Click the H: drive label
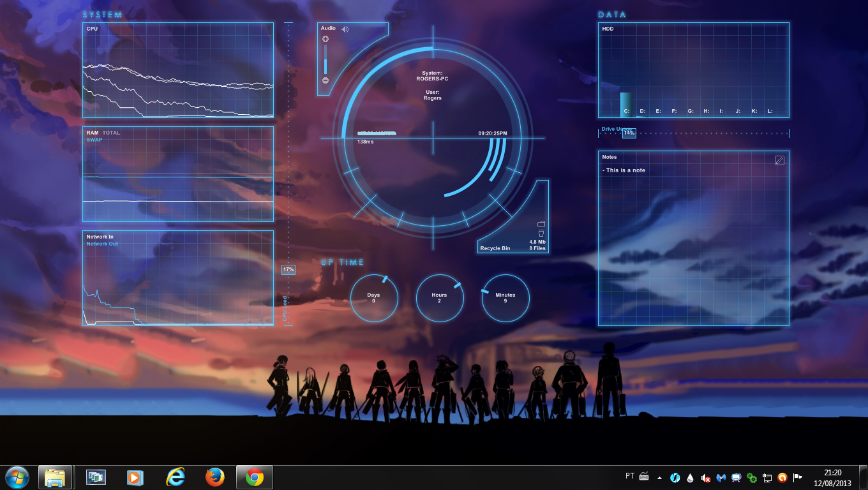 [707, 111]
